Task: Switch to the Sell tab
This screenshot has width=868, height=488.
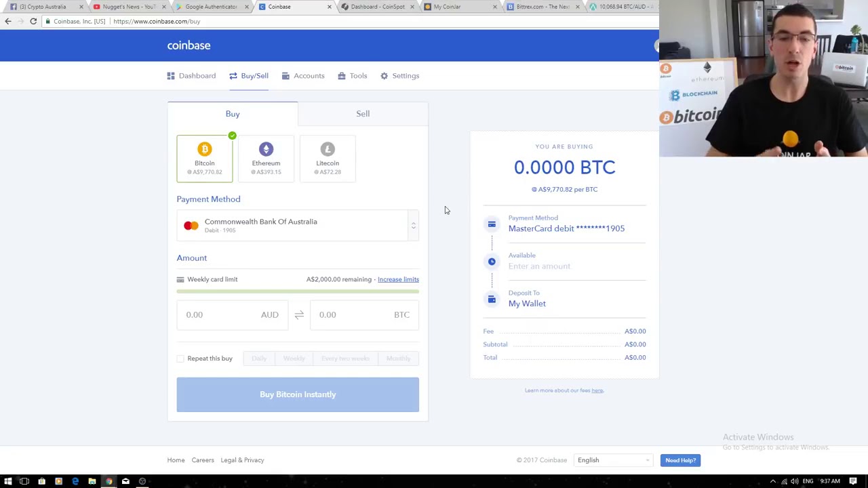Action: tap(363, 114)
